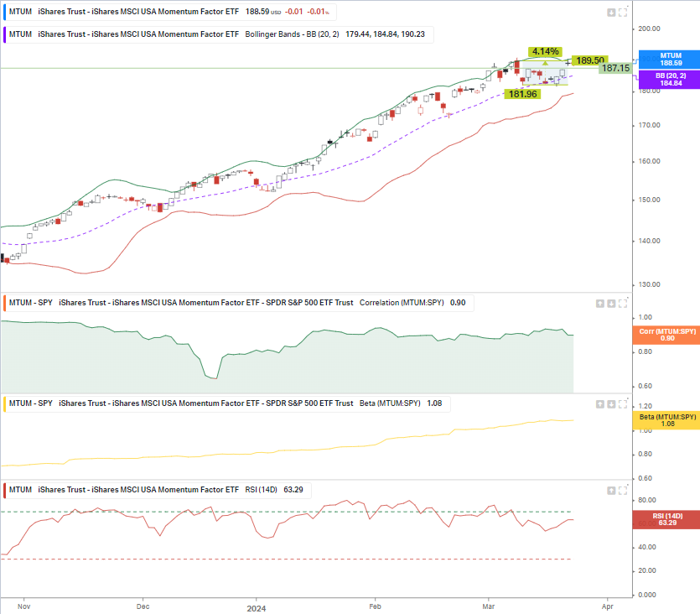Click the blue MTUM 188.59 axis label

[670, 60]
